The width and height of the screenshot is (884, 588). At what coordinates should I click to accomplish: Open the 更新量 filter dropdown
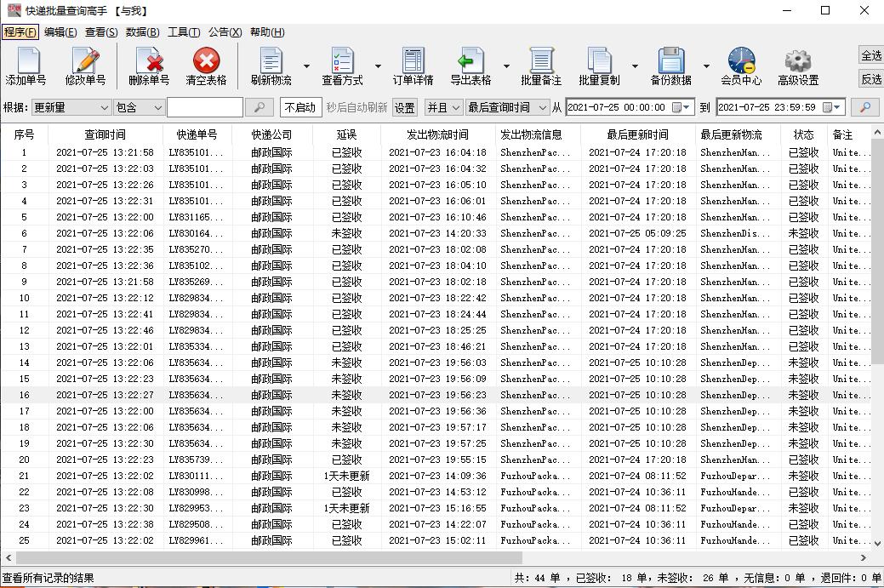[70, 107]
